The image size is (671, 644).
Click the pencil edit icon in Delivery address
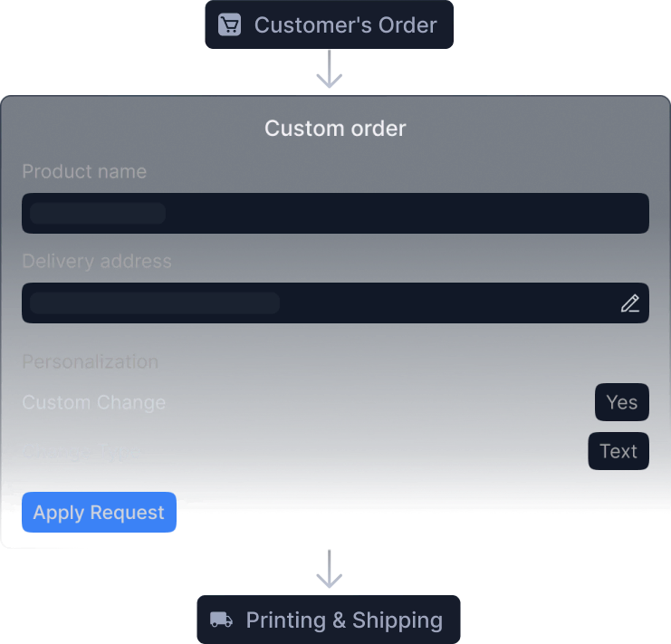pos(630,303)
